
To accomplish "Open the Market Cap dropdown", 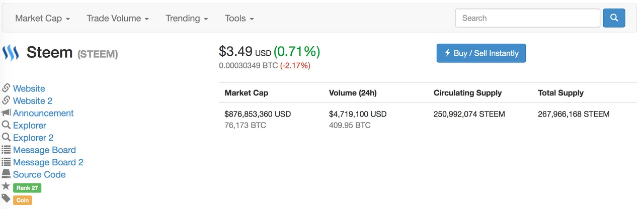I will coord(42,18).
